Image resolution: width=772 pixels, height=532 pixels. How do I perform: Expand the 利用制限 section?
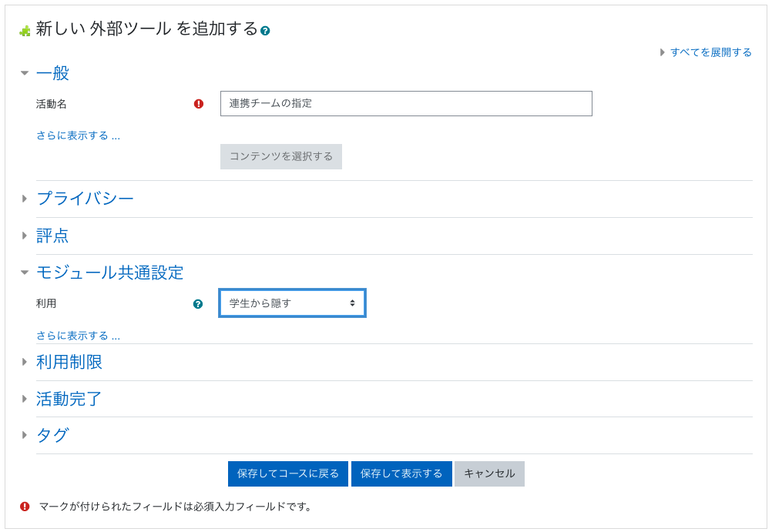(69, 362)
